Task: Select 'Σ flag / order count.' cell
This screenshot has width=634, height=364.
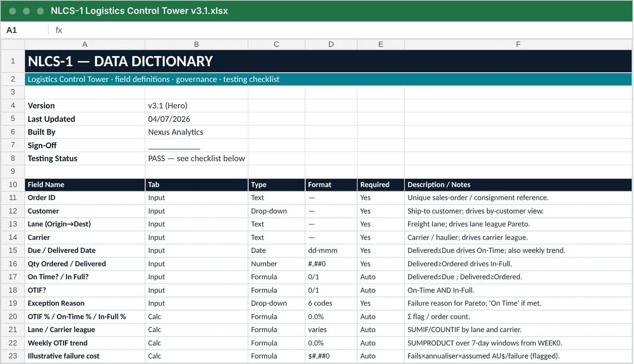Action: click(x=518, y=316)
